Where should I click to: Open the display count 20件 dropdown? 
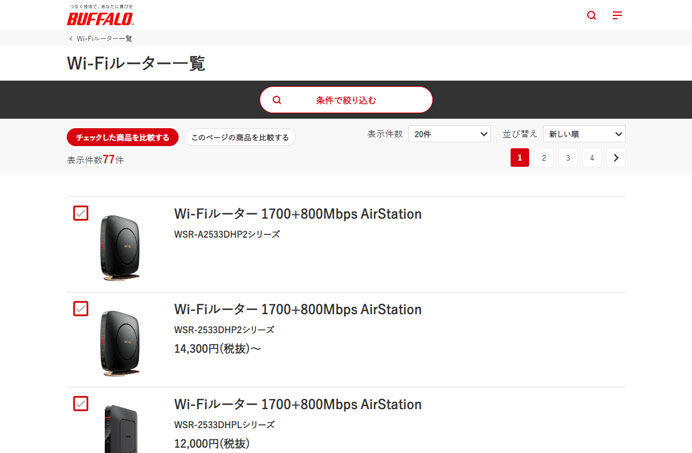coord(449,134)
